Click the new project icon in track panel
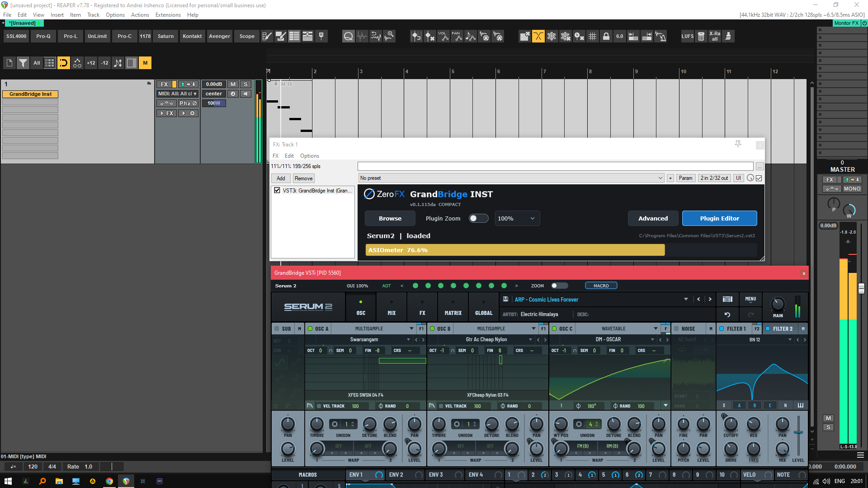 click(9, 63)
